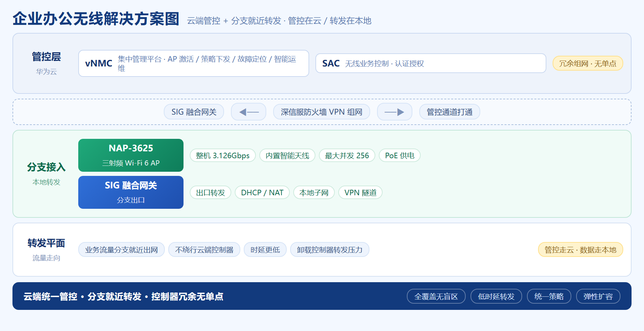Click the 整机 3.126Gbps tag

(223, 155)
